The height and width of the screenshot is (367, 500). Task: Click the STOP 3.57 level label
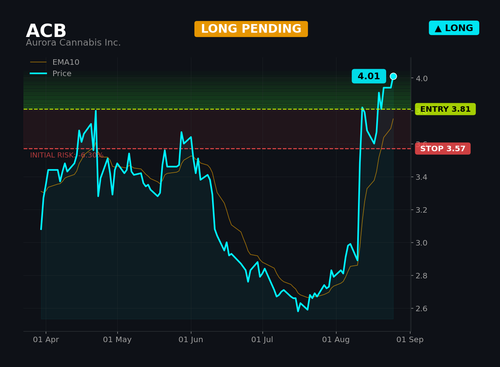coord(443,148)
